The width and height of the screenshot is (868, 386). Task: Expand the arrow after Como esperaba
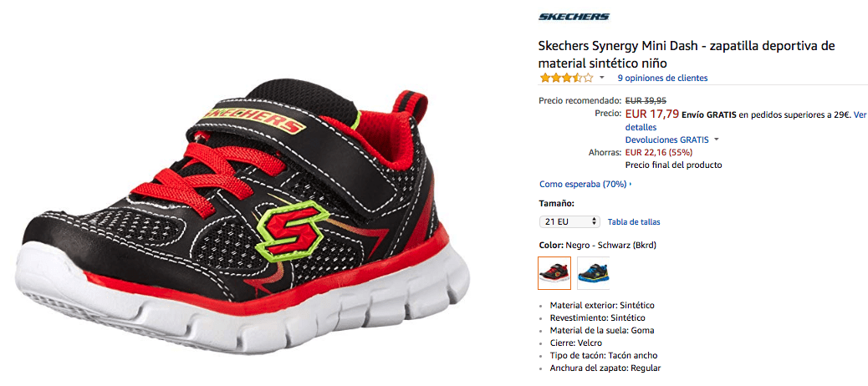[631, 184]
